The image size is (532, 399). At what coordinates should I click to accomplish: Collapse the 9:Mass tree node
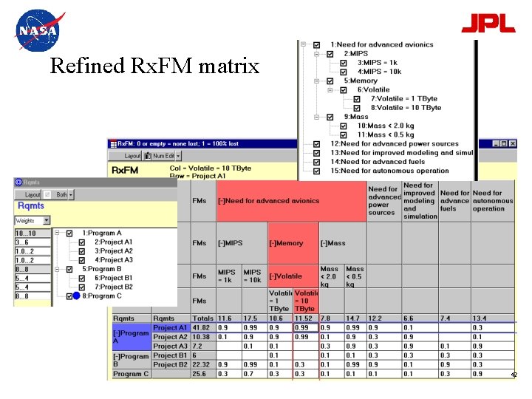tap(316, 117)
